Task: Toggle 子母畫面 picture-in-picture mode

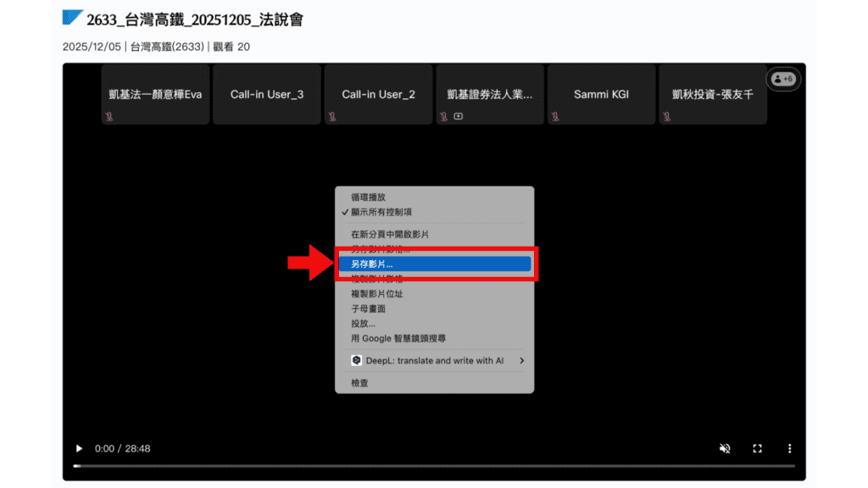Action: click(369, 308)
